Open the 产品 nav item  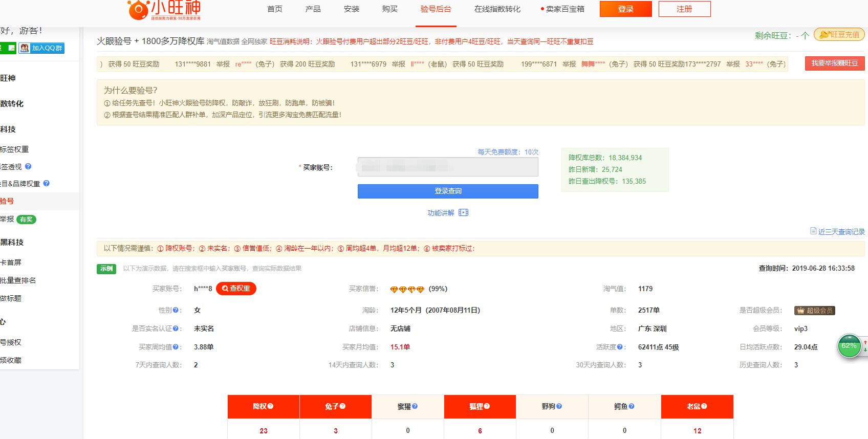pos(313,9)
